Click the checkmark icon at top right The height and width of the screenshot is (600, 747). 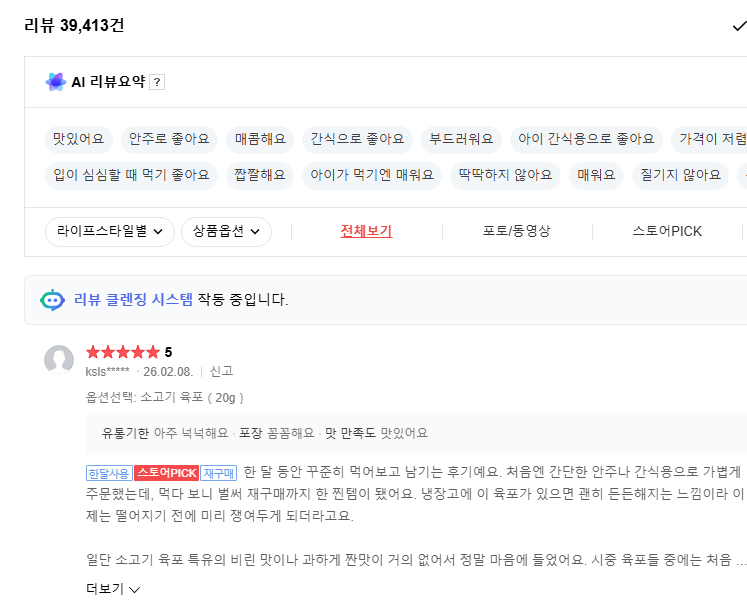point(738,26)
